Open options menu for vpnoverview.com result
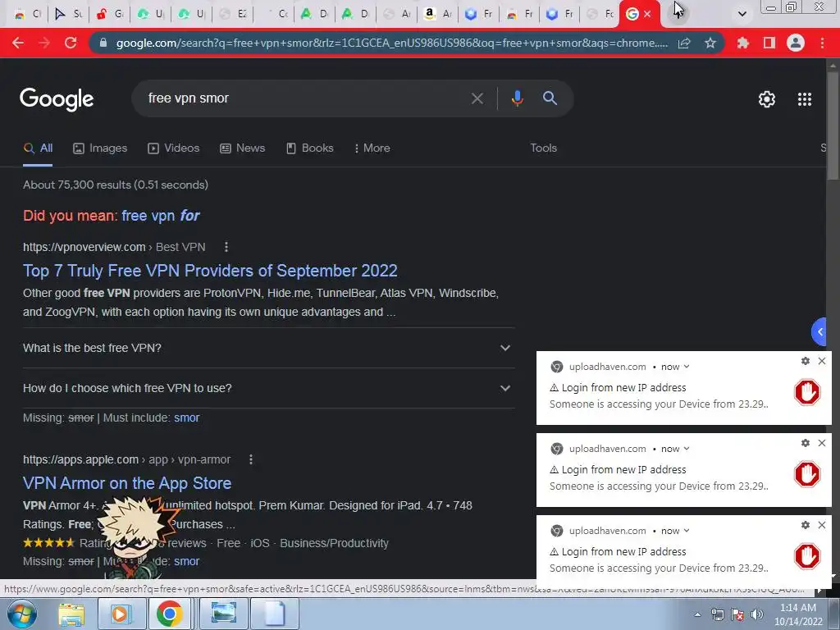Viewport: 840px width, 630px height. coord(226,247)
